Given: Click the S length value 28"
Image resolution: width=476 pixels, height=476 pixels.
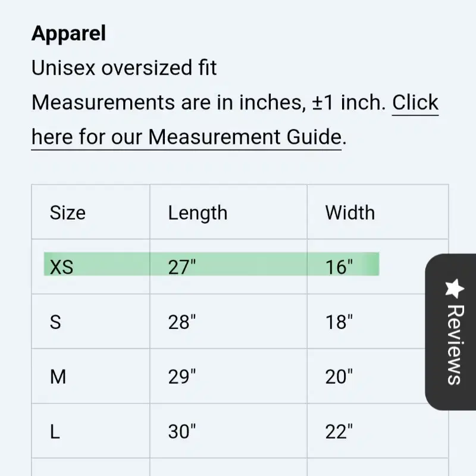Looking at the screenshot, I should [182, 322].
